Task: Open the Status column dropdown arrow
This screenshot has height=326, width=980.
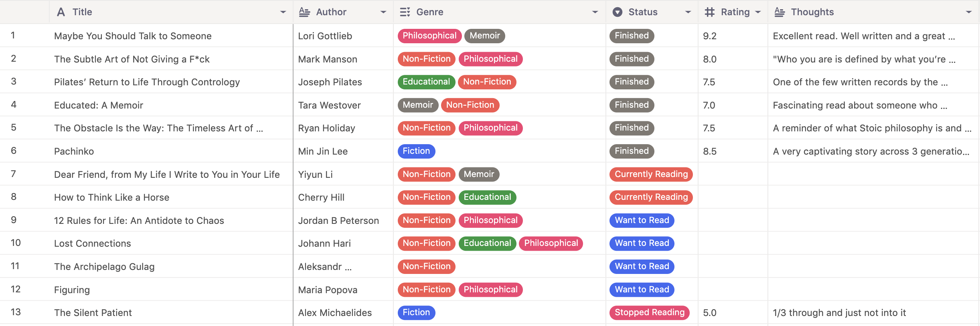Action: [x=688, y=12]
